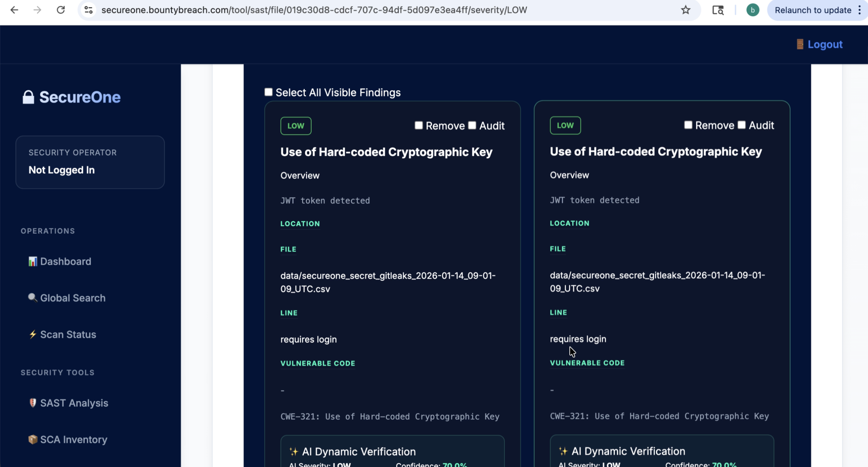Viewport: 868px width, 467px height.
Task: Click CWE-321 description in left card
Action: click(x=390, y=417)
